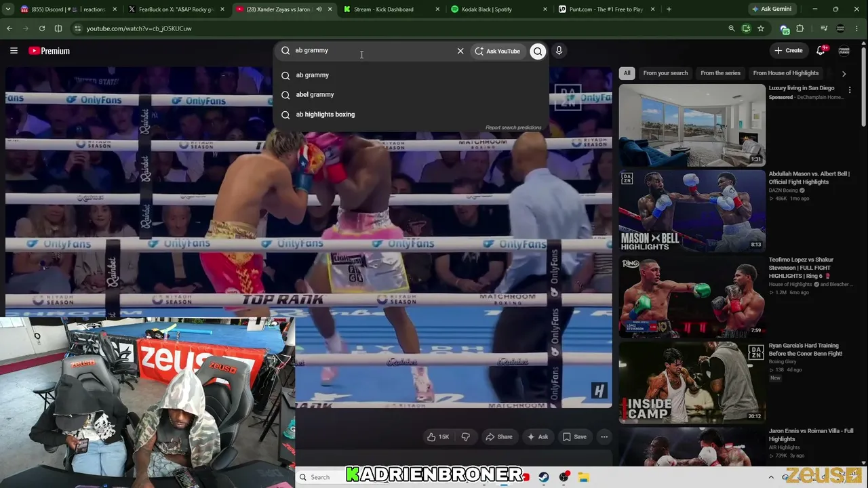Close the FearBuck on X tab
Viewport: 868px width, 488px height.
[x=222, y=9]
